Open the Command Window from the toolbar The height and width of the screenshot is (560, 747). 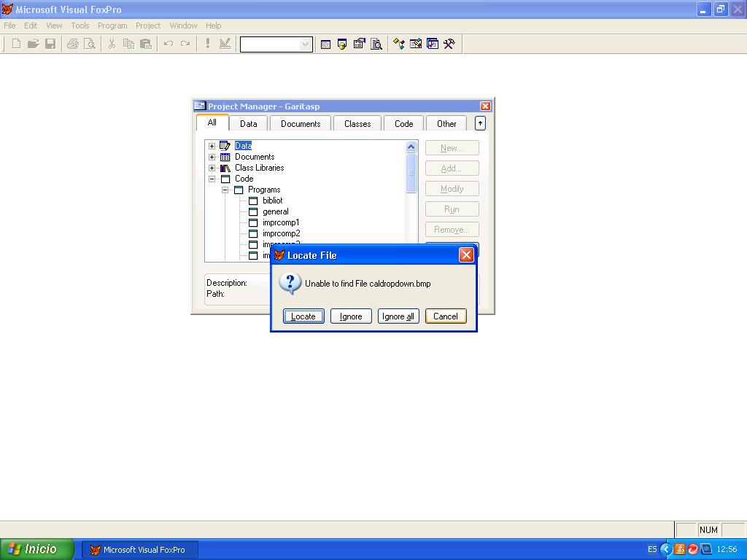325,44
